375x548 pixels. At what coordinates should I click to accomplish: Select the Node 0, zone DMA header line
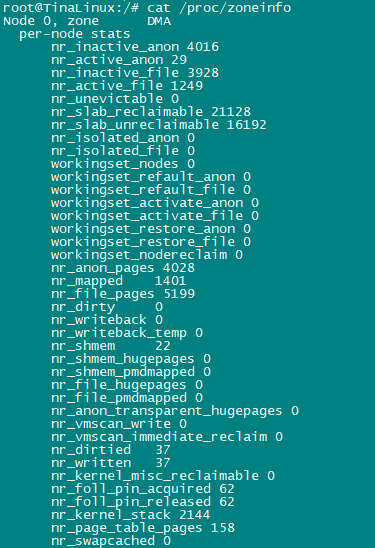87,21
